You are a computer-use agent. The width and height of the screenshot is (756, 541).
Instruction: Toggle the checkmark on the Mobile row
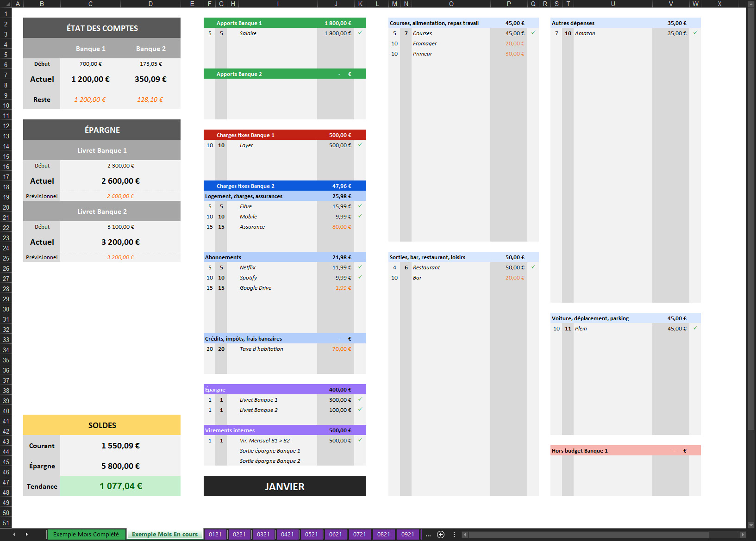coord(360,216)
